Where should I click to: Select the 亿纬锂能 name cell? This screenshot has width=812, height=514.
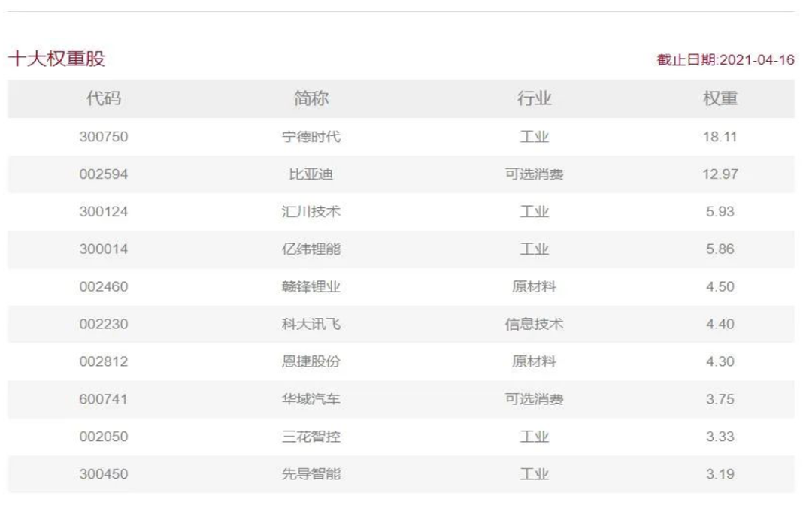[x=311, y=249]
